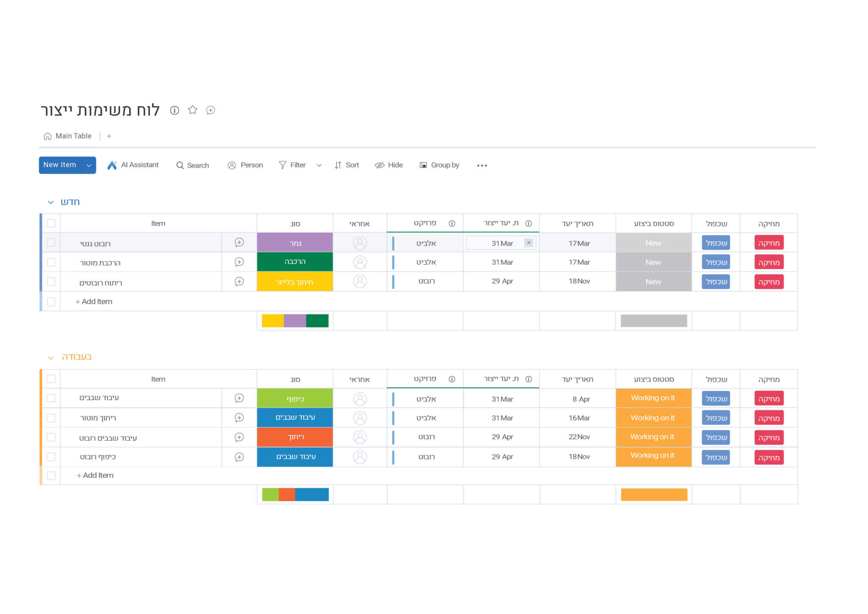
Task: Select all items in בעבודה group
Action: coord(51,379)
